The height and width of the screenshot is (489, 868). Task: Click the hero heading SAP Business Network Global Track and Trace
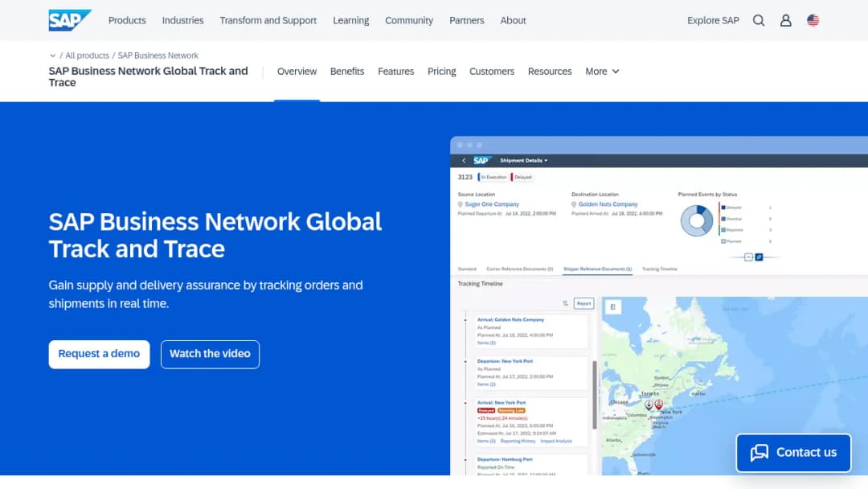tap(215, 236)
